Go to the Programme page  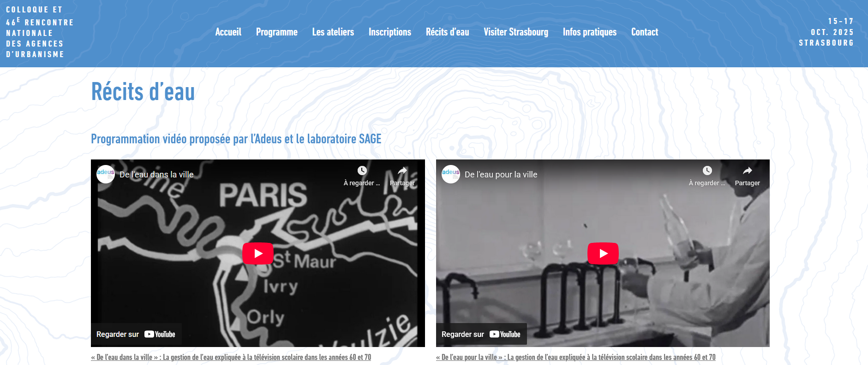[x=277, y=32]
